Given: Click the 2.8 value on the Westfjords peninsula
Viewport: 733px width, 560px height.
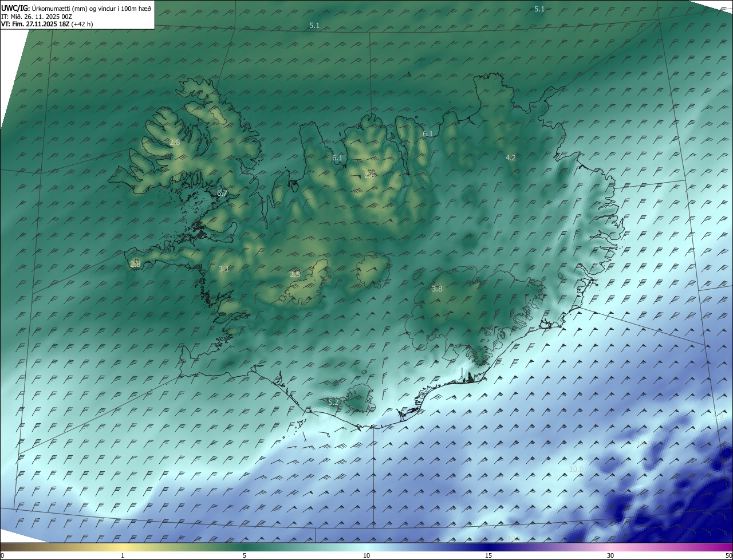Looking at the screenshot, I should pos(175,142).
